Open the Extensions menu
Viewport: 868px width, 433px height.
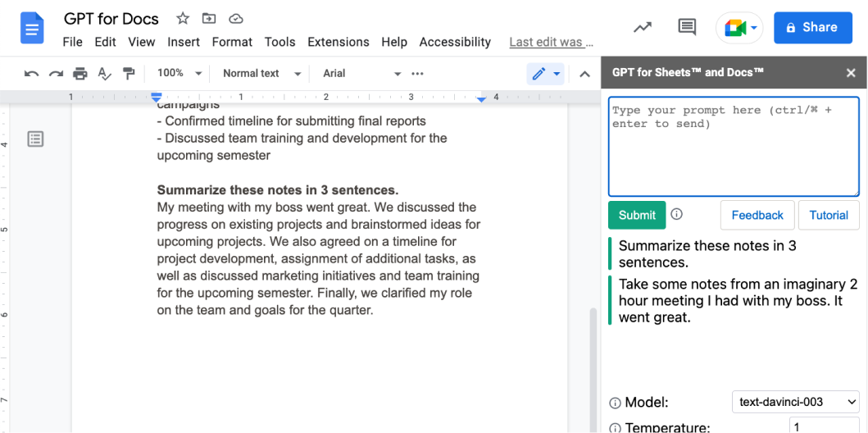coord(338,42)
